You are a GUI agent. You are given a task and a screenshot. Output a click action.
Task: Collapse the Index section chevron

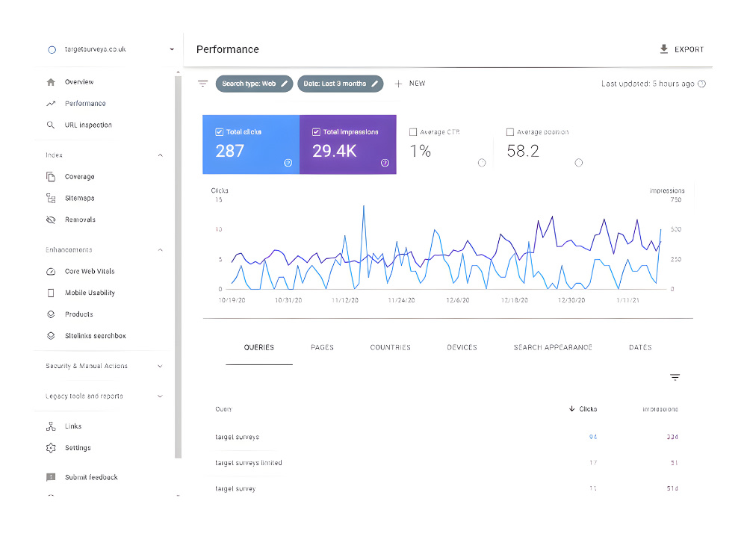pyautogui.click(x=161, y=155)
